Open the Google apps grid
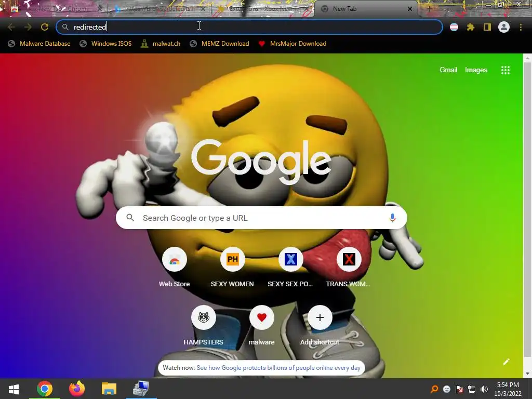The image size is (532, 399). coord(506,70)
